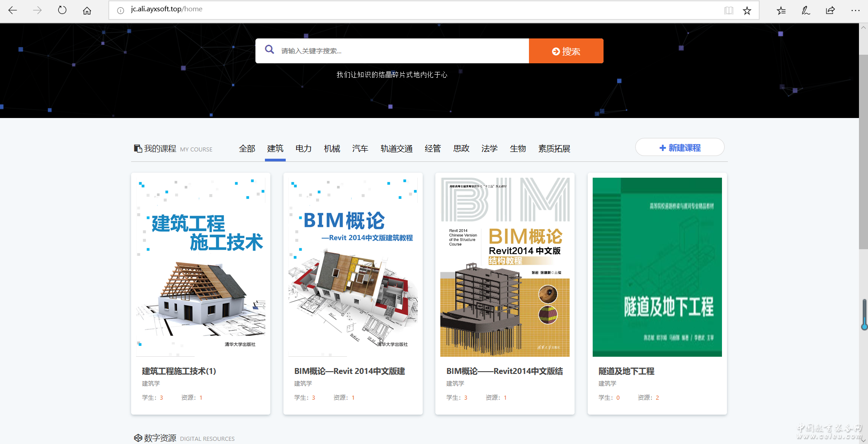Go to browser home icon
The image size is (868, 444).
pyautogui.click(x=87, y=10)
